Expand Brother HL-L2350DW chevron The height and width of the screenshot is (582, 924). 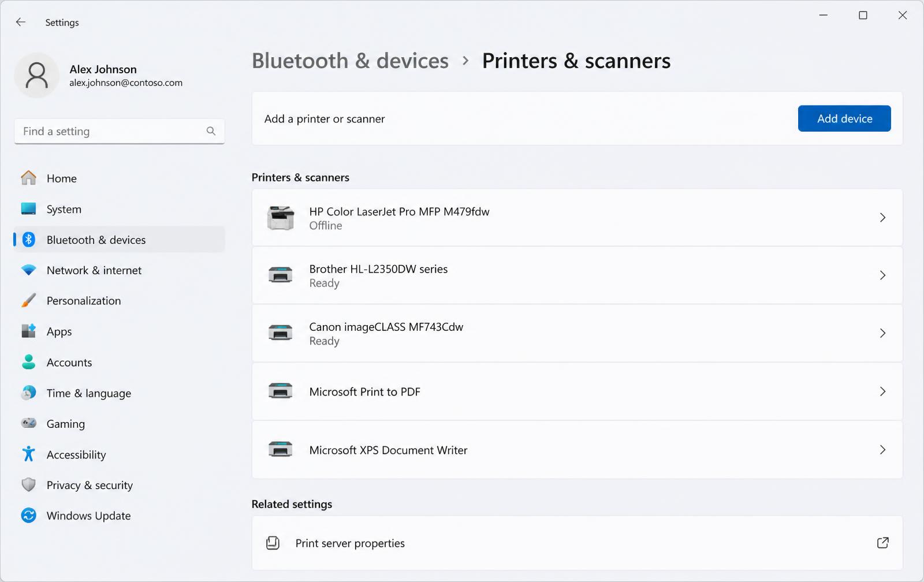(882, 275)
